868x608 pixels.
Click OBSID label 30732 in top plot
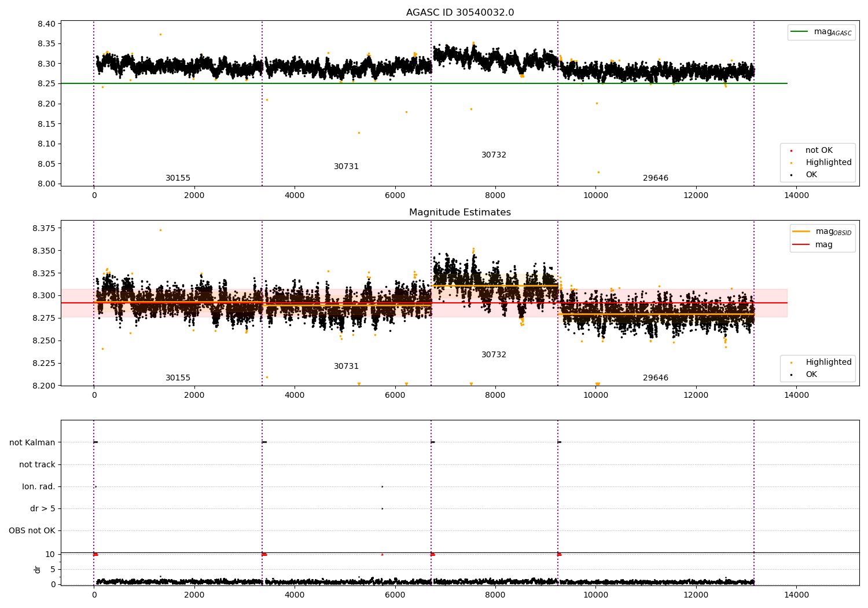pos(494,155)
